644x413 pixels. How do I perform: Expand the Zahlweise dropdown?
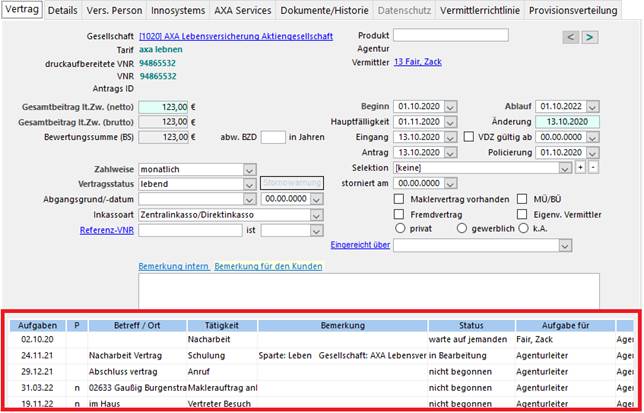pyautogui.click(x=250, y=169)
